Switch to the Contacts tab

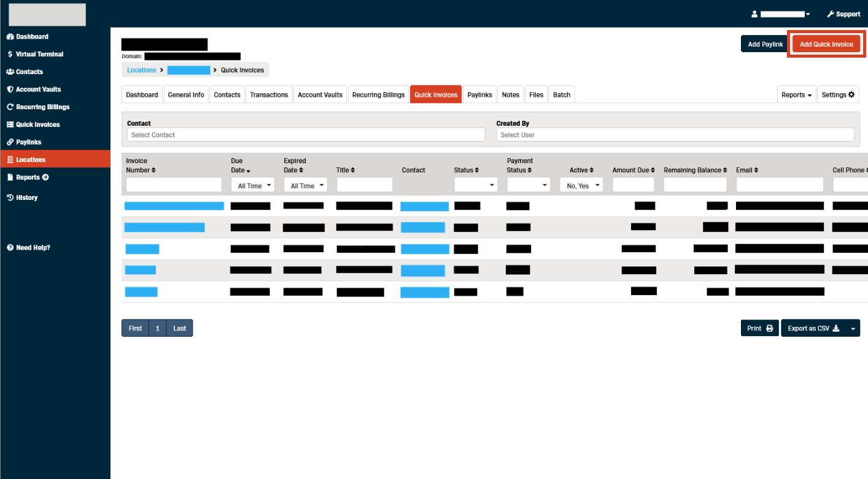click(227, 95)
